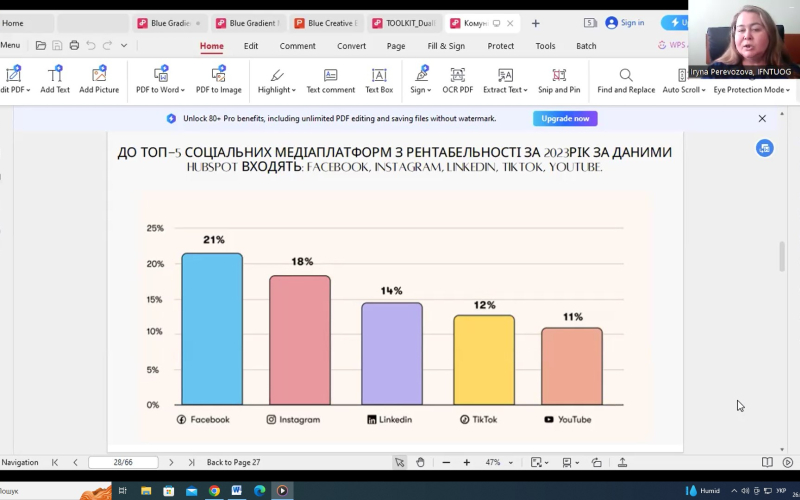Click Back to Page 27

(x=233, y=462)
